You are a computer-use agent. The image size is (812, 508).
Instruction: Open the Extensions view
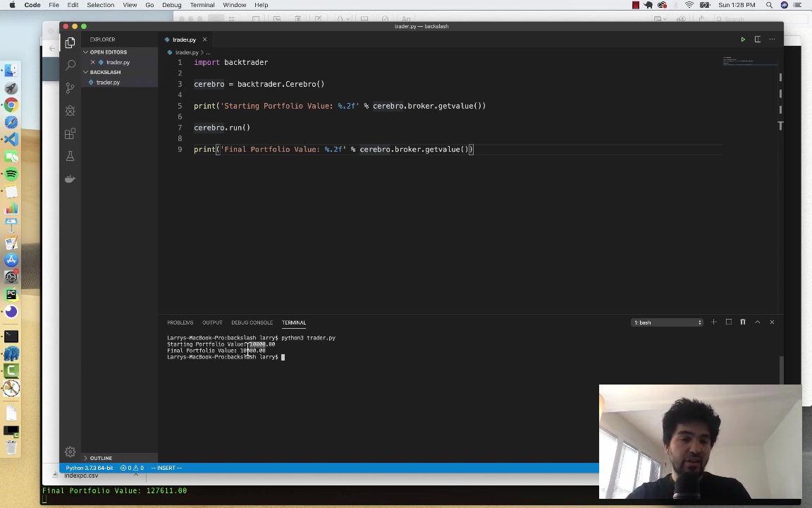pos(70,133)
